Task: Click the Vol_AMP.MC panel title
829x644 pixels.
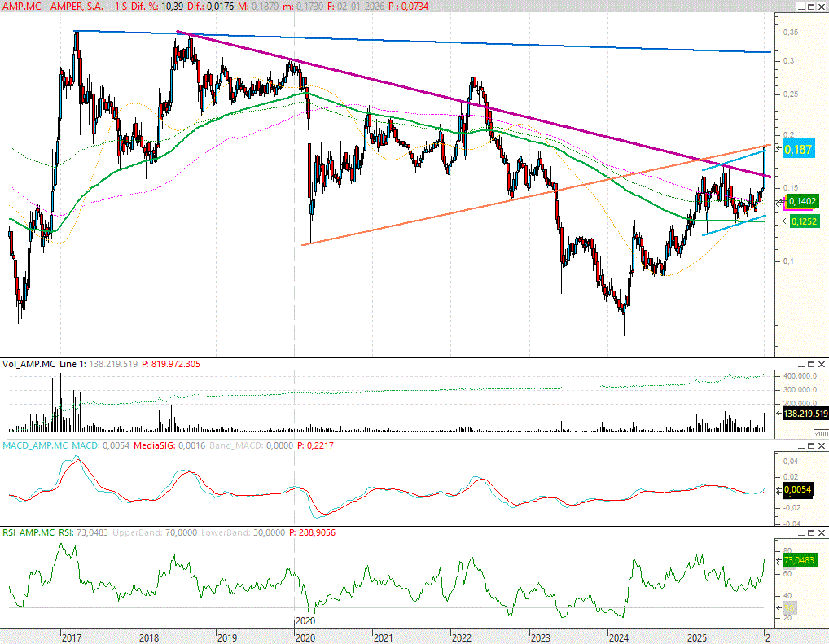Action: coord(29,364)
